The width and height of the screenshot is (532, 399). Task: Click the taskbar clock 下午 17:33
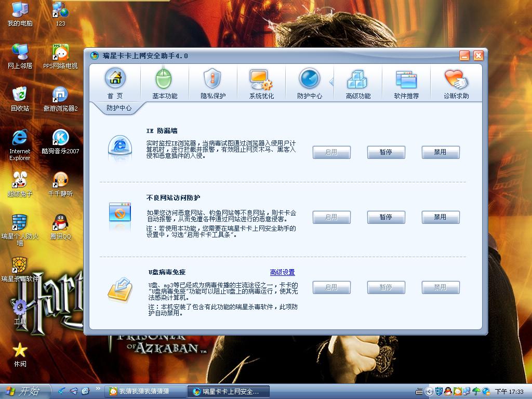tap(509, 392)
